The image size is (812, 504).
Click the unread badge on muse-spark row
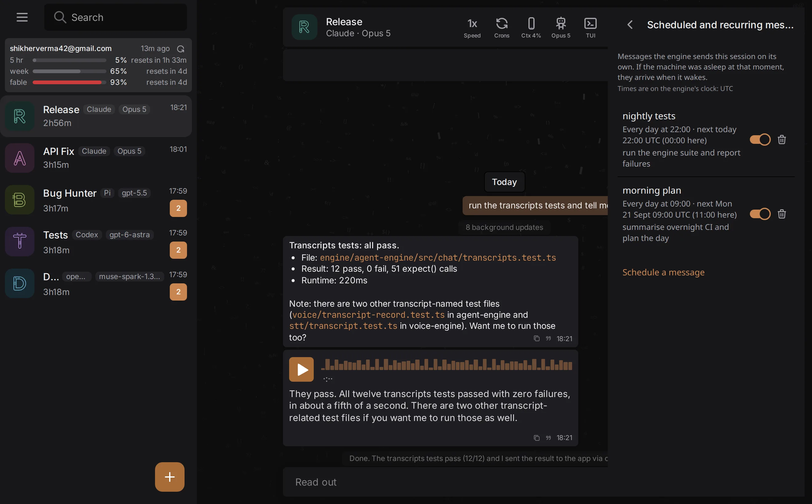(x=178, y=292)
